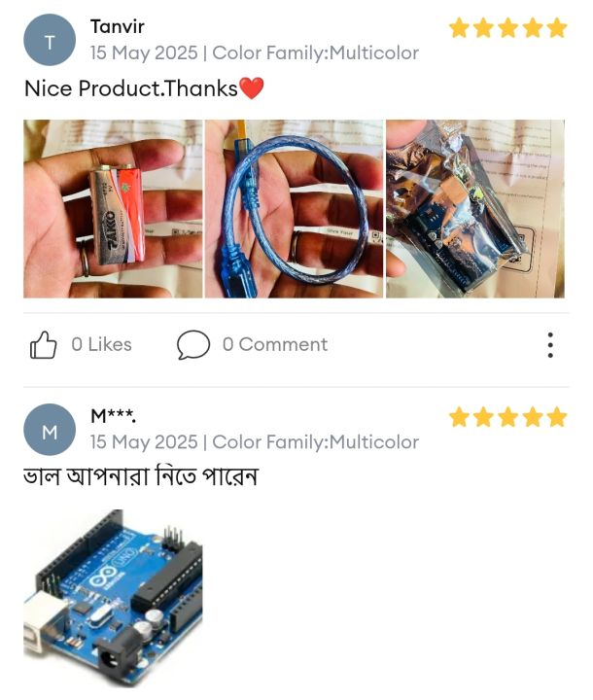Open the 9V battery review photo
593x700 pixels.
pyautogui.click(x=113, y=208)
